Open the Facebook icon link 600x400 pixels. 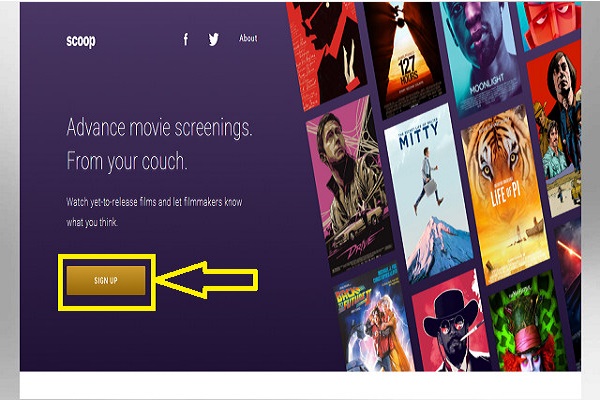coord(186,39)
